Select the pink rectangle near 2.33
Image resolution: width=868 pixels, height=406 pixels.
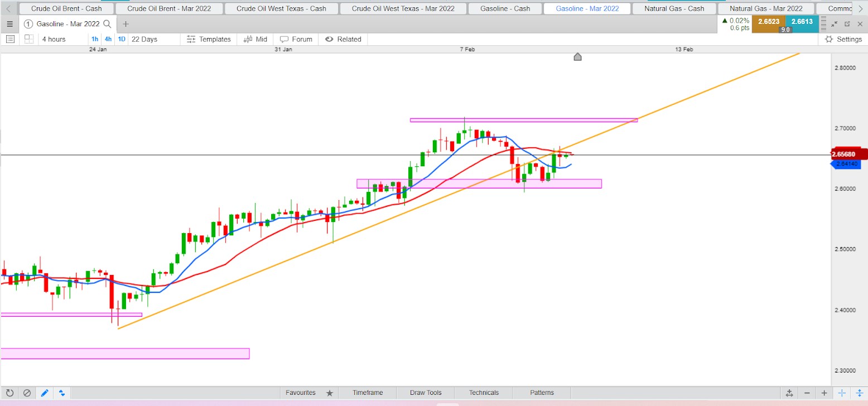click(x=125, y=354)
